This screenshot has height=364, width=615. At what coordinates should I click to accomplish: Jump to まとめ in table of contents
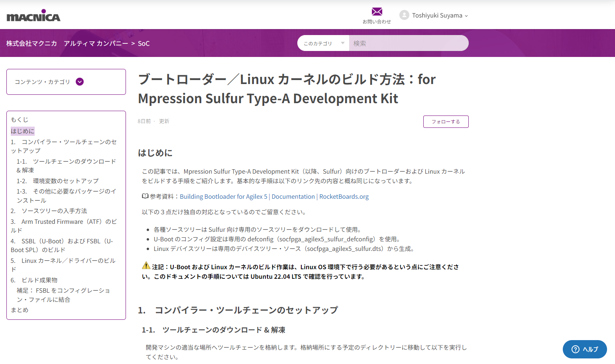tap(20, 310)
